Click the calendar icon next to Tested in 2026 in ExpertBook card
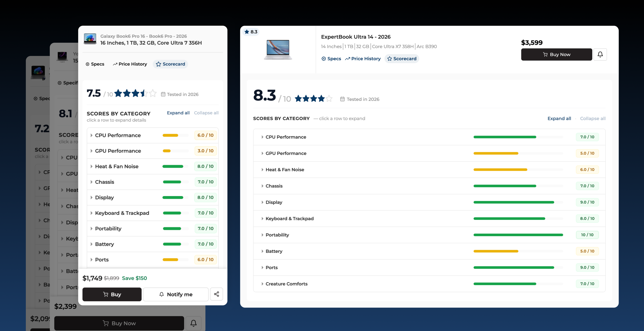 342,99
